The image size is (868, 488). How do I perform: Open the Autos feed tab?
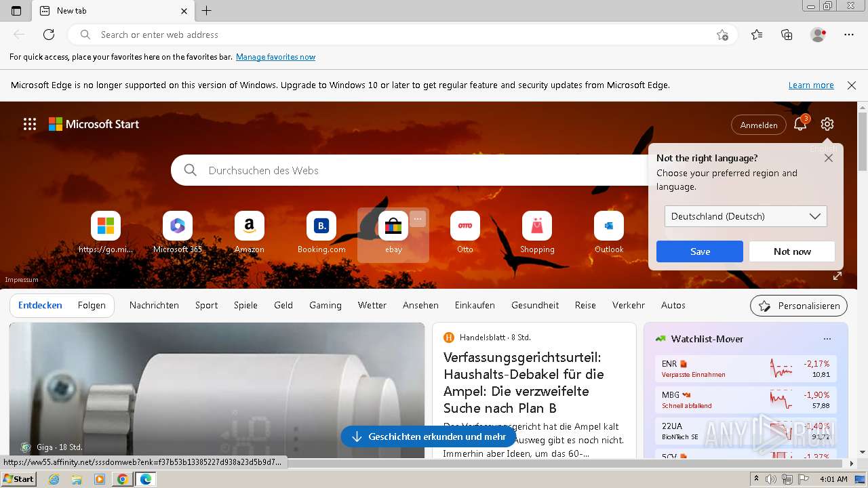point(673,305)
